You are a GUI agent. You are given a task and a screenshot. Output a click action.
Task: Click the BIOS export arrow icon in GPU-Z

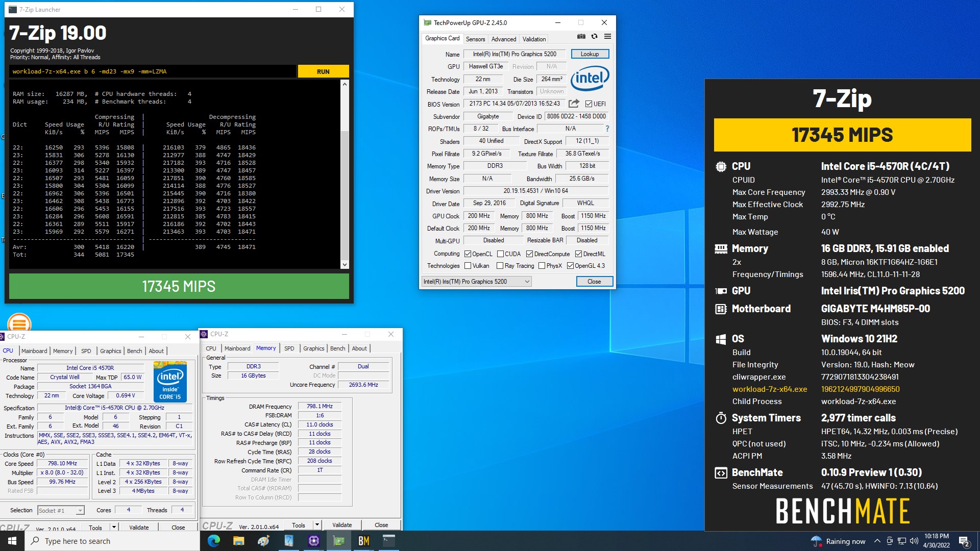click(574, 104)
